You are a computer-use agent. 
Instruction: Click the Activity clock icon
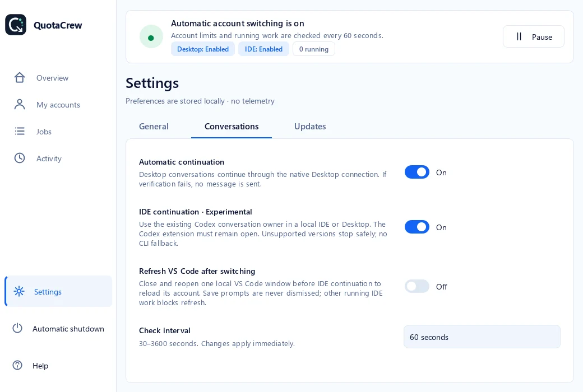19,158
